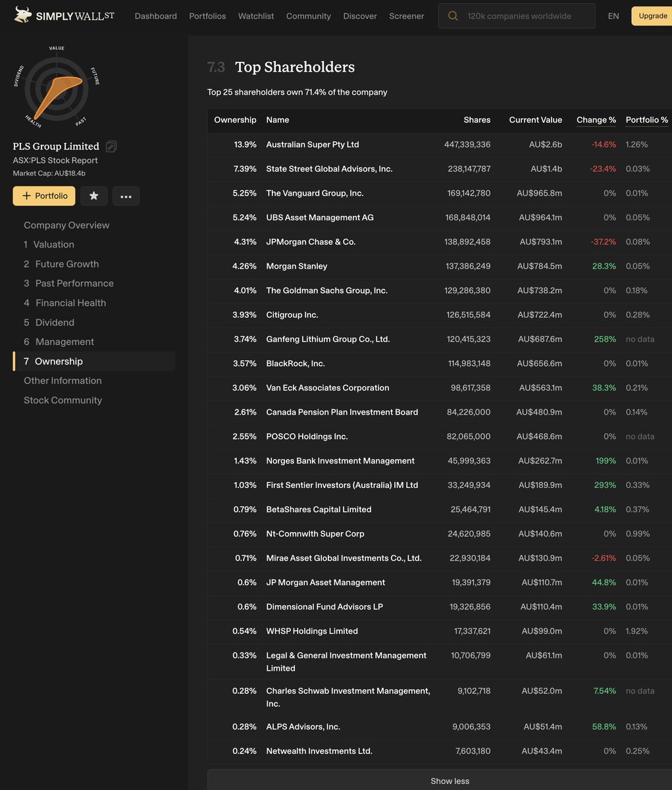
Task: Click JP Morgan Asset Management name
Action: [x=326, y=583]
